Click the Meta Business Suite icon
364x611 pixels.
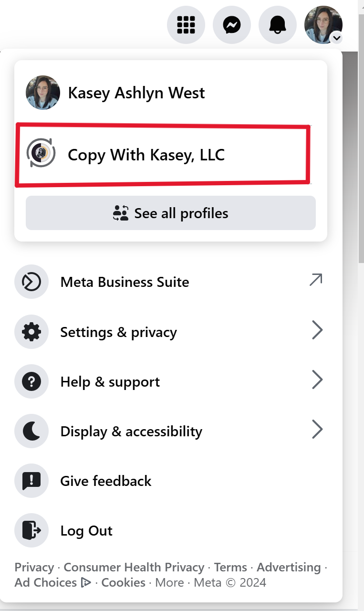pos(31,282)
